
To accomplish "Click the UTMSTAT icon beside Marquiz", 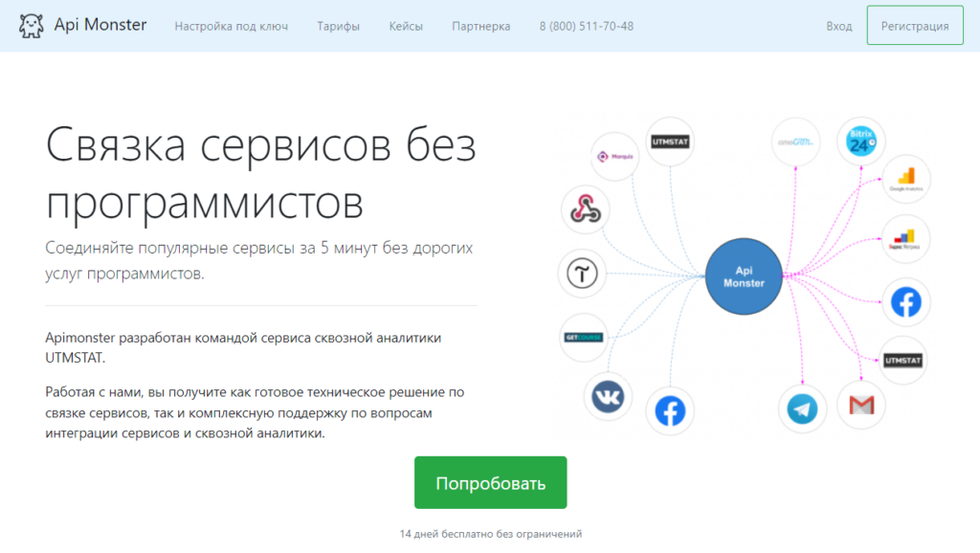I will click(670, 142).
